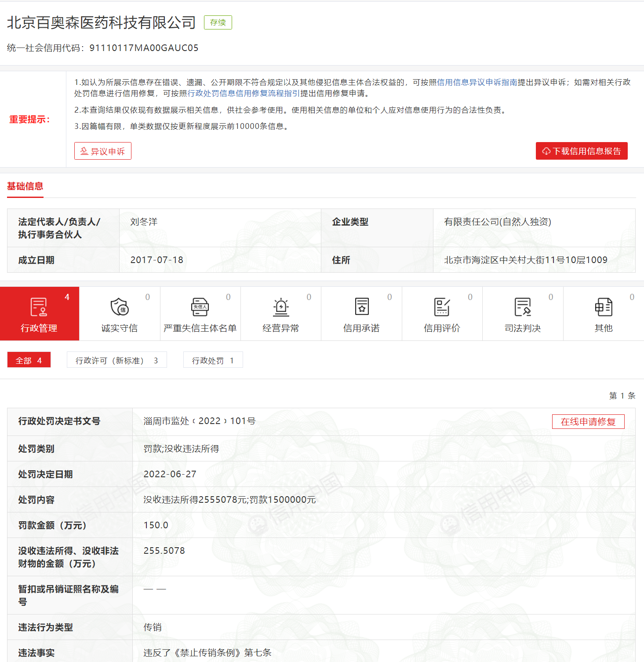
Task: Click the 存续 status badge
Action: coord(218,22)
